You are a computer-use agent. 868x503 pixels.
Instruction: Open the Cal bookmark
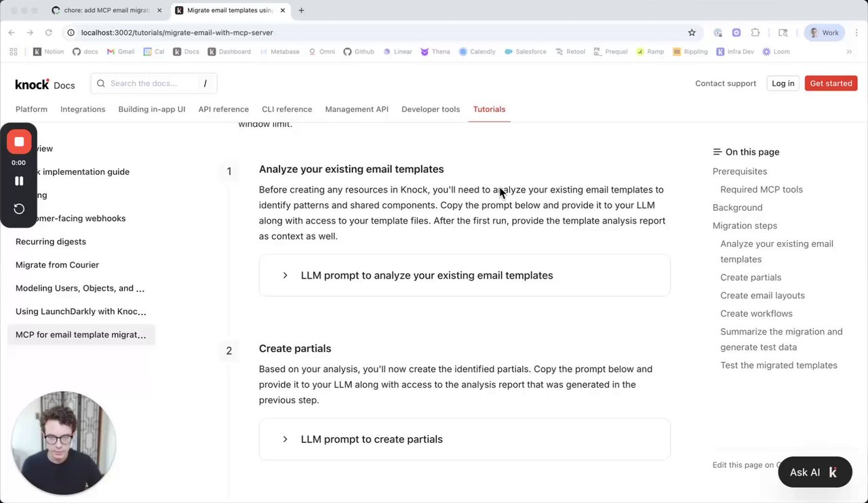(155, 52)
